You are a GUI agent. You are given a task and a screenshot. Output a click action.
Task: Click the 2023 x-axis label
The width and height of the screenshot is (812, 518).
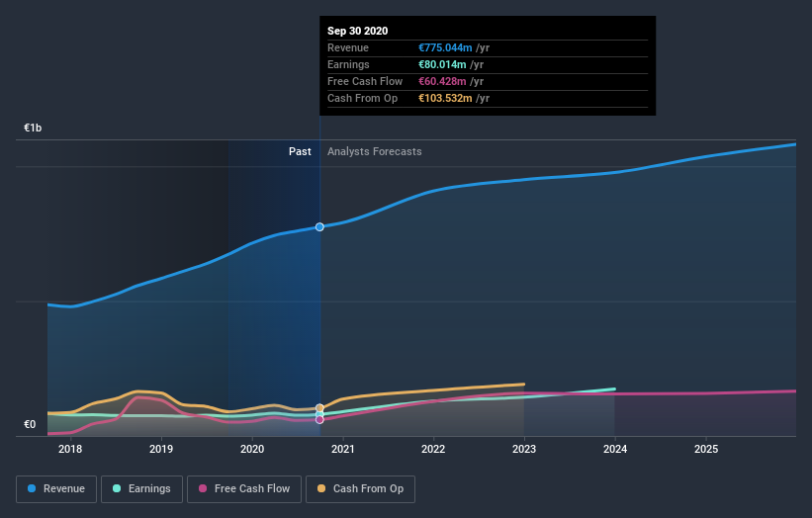click(x=524, y=449)
